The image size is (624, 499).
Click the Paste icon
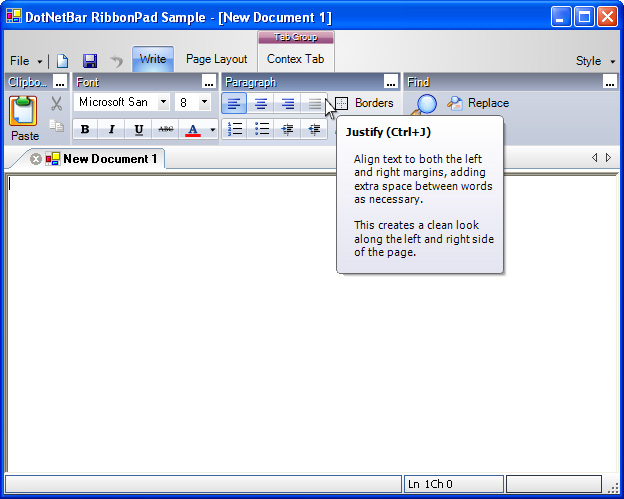click(24, 111)
